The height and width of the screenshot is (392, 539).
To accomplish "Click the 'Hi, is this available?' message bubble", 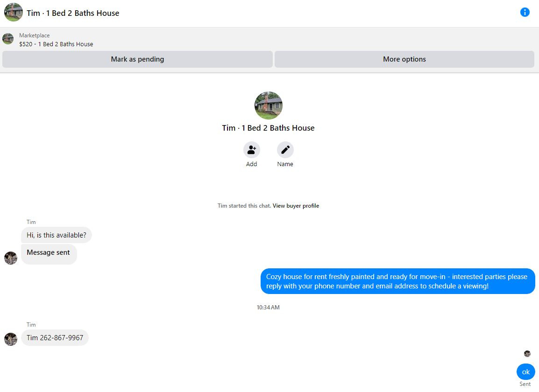I will click(x=57, y=235).
